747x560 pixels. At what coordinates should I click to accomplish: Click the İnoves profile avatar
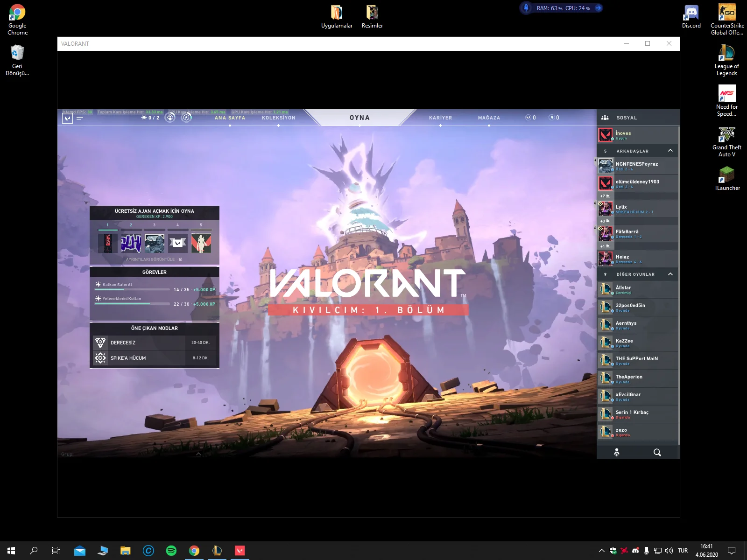(x=606, y=135)
